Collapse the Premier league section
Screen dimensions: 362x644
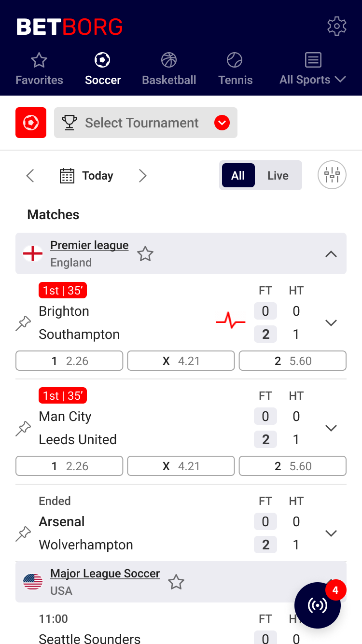pyautogui.click(x=331, y=254)
